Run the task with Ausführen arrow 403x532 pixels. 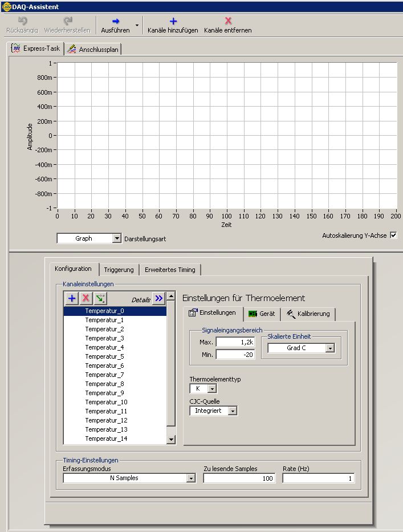[x=116, y=21]
